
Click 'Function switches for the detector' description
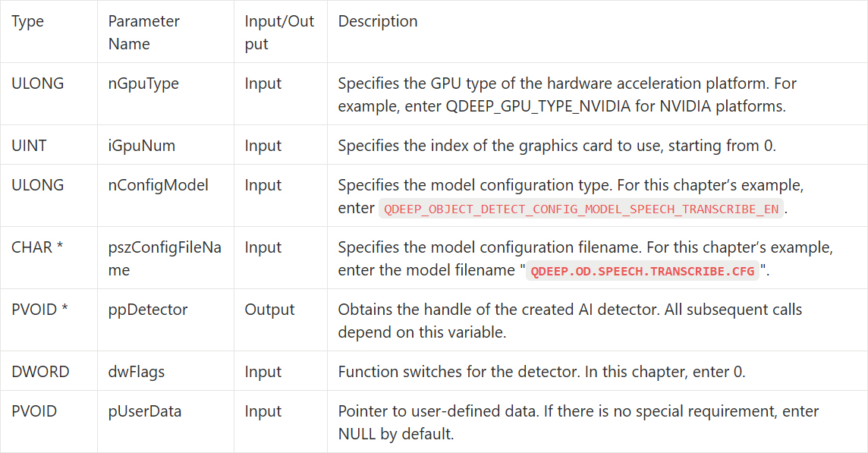point(542,371)
